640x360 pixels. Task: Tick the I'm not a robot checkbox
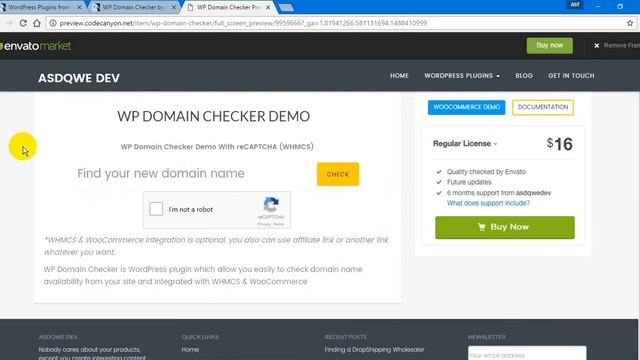pos(156,209)
